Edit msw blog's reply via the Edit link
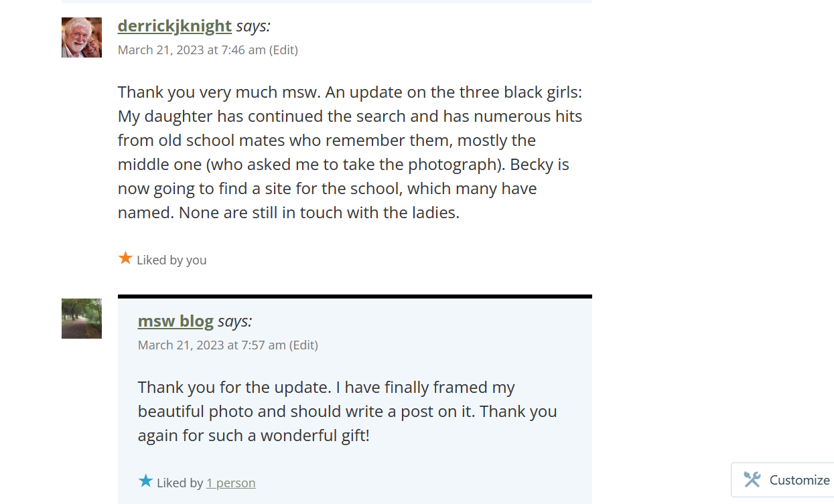 pos(303,345)
